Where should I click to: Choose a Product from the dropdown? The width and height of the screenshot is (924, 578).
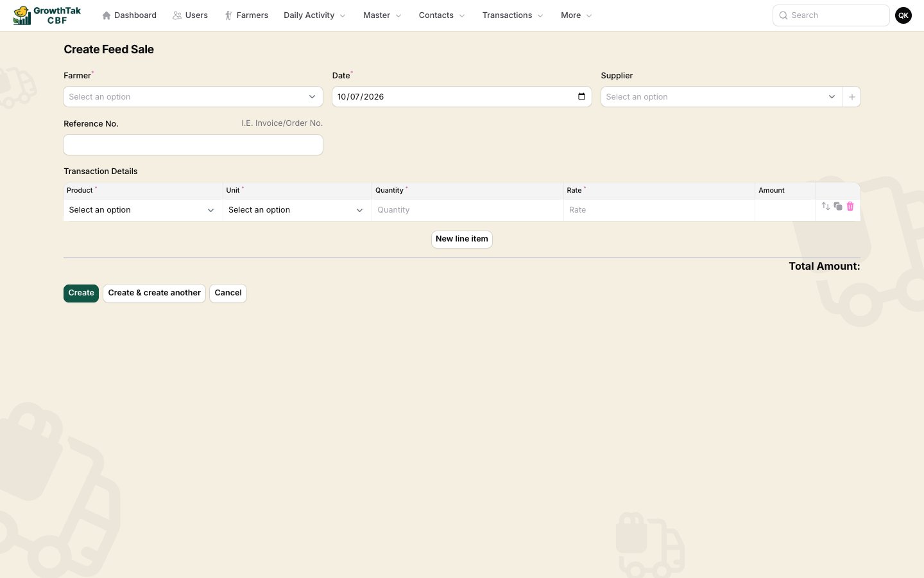[142, 210]
